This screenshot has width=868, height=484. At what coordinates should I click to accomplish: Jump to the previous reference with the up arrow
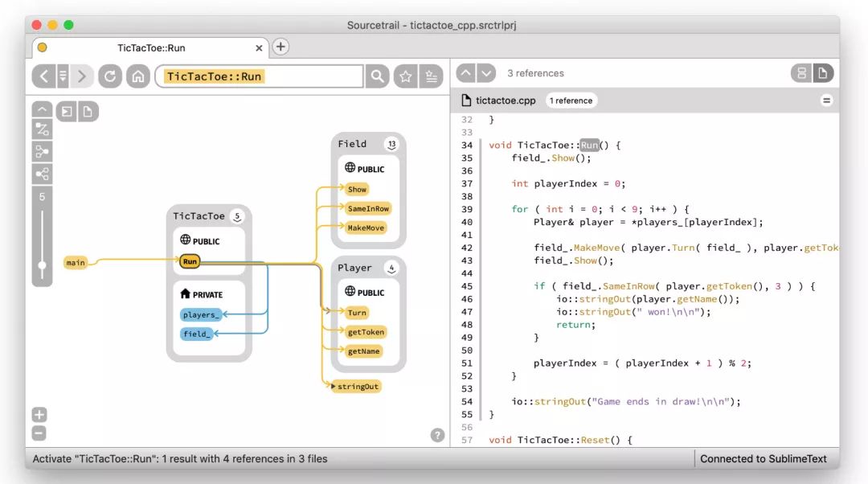coord(466,73)
